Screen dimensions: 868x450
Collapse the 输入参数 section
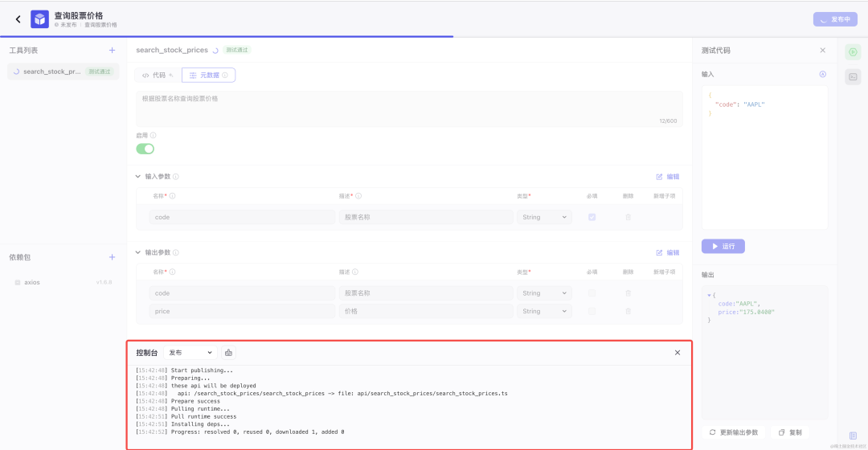click(x=138, y=177)
